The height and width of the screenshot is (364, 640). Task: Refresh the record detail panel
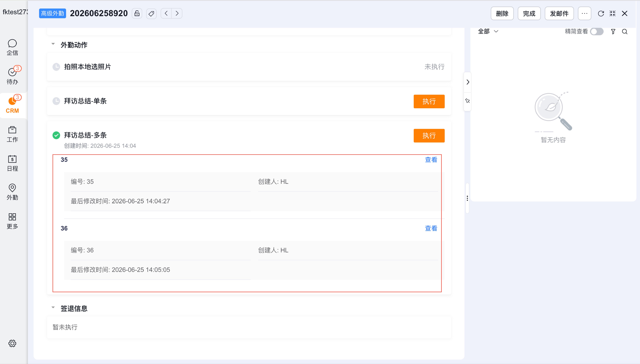pyautogui.click(x=601, y=13)
